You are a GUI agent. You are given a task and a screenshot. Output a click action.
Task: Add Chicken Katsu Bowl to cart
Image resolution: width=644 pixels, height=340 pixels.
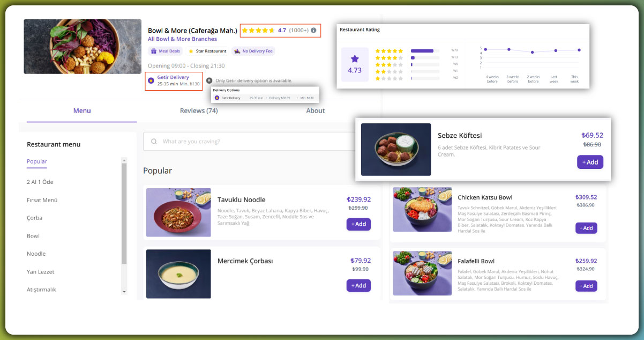[x=586, y=228]
